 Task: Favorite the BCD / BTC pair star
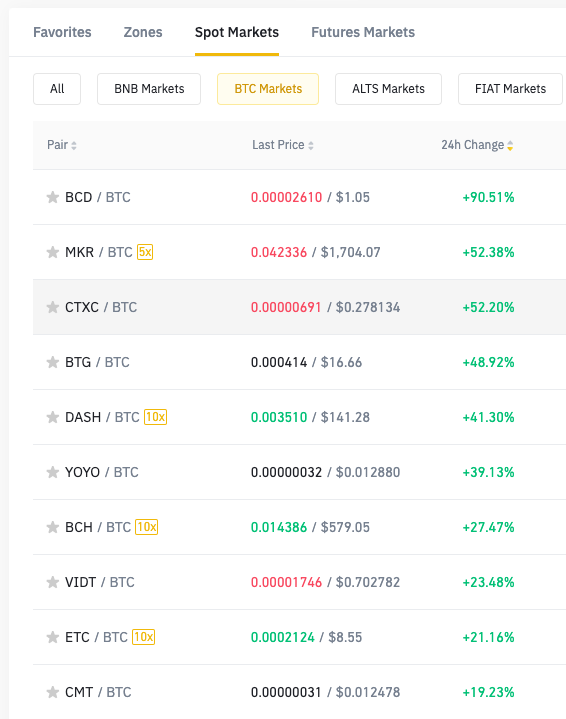pyautogui.click(x=53, y=197)
